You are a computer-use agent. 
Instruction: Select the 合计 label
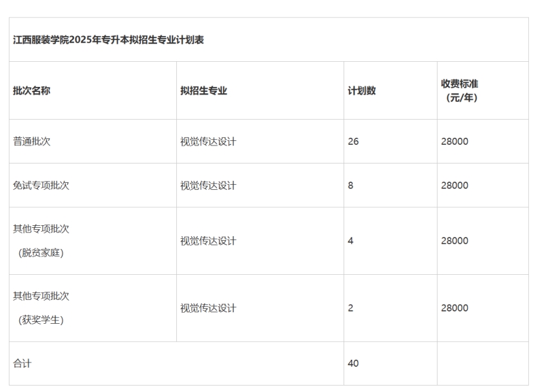(x=22, y=364)
